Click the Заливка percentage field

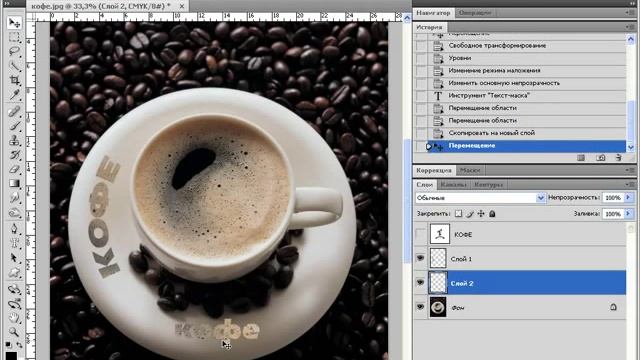coord(613,213)
